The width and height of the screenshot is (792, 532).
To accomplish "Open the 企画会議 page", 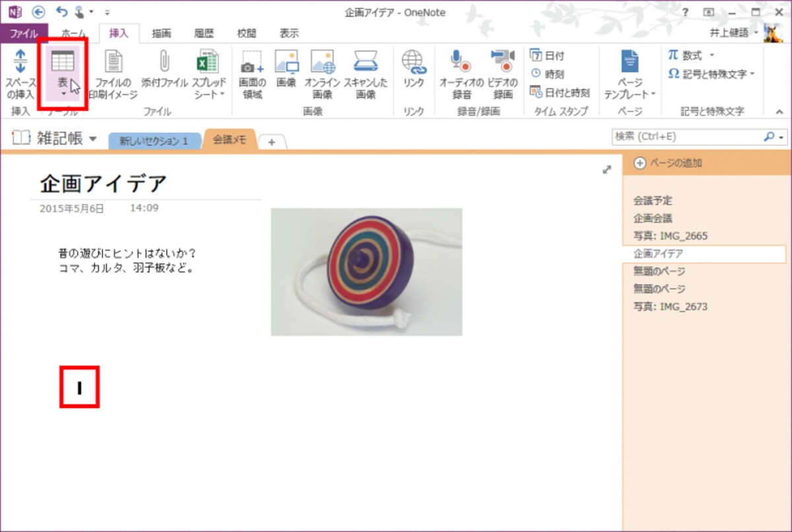I will (653, 218).
